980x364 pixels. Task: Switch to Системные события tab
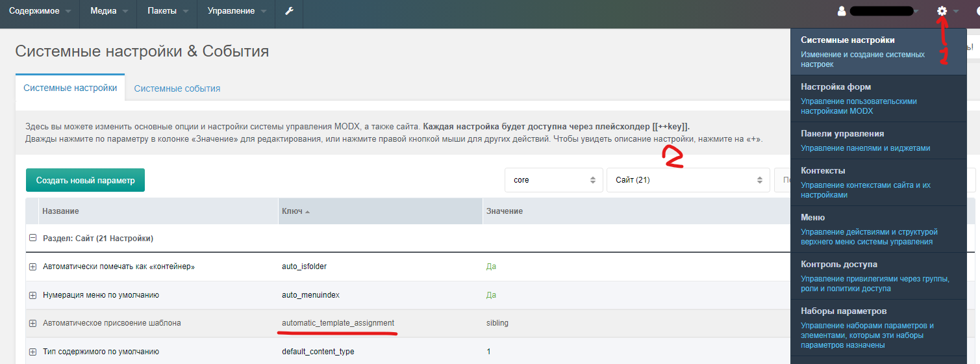177,88
